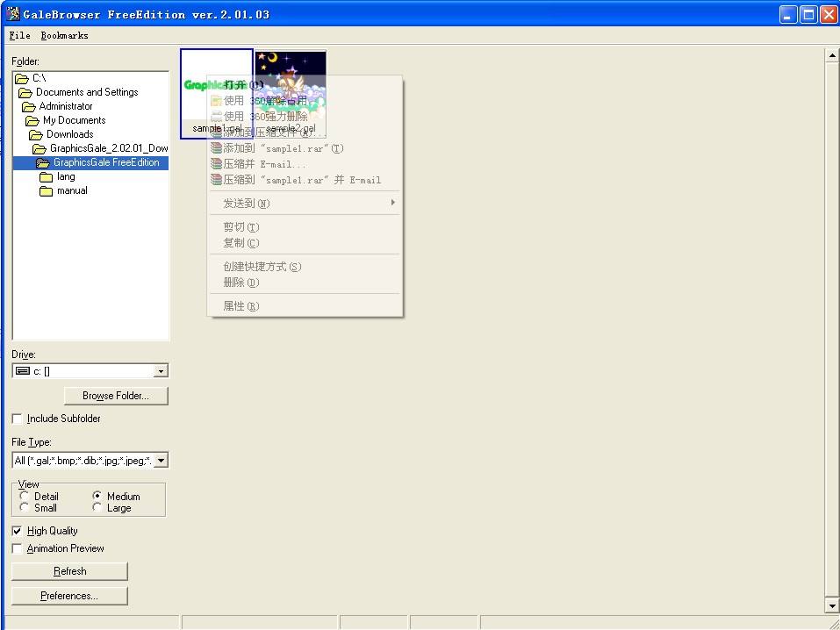The width and height of the screenshot is (840, 630).
Task: Choose 压缩并 E-mail... entry
Action: click(305, 164)
